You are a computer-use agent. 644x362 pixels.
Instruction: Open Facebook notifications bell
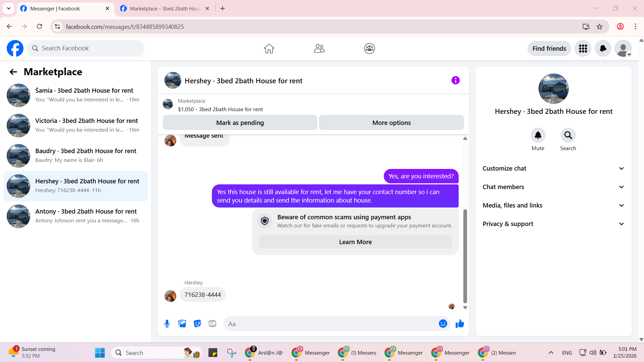tap(603, 49)
